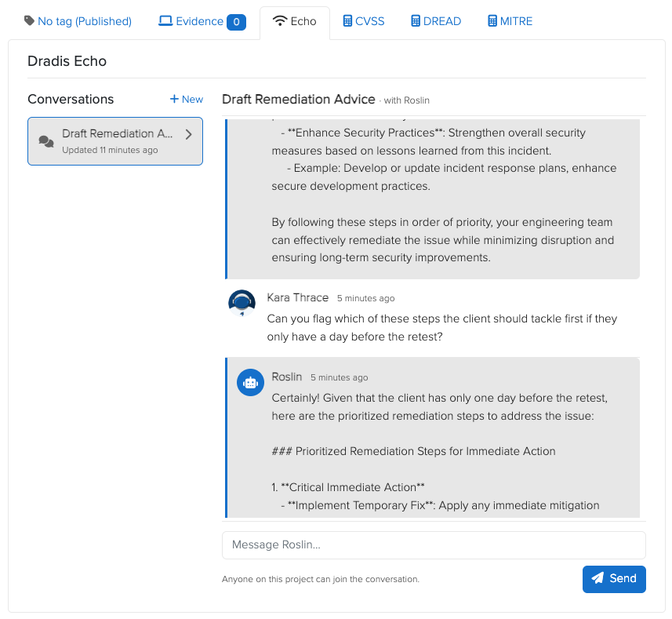Screen dimensions: 672x619
Task: Click the laptop icon on the Evidence tab
Action: [165, 21]
